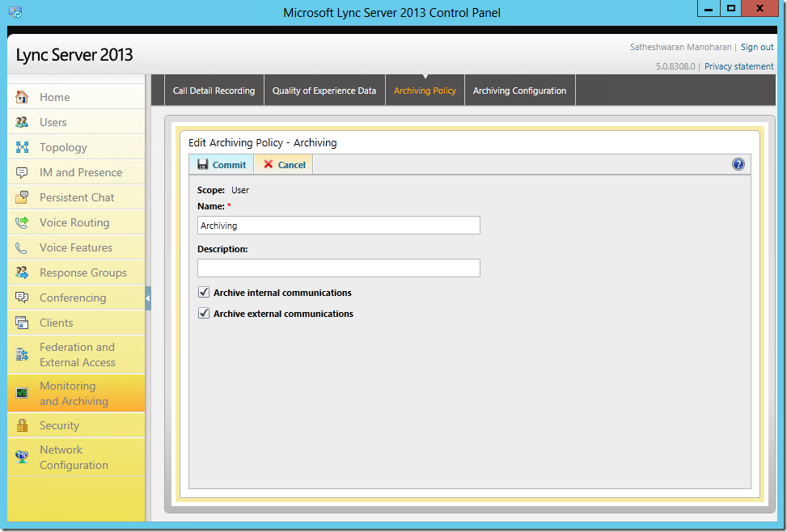This screenshot has height=532, width=787.
Task: Click the IM and Presence speech bubble icon
Action: [22, 172]
